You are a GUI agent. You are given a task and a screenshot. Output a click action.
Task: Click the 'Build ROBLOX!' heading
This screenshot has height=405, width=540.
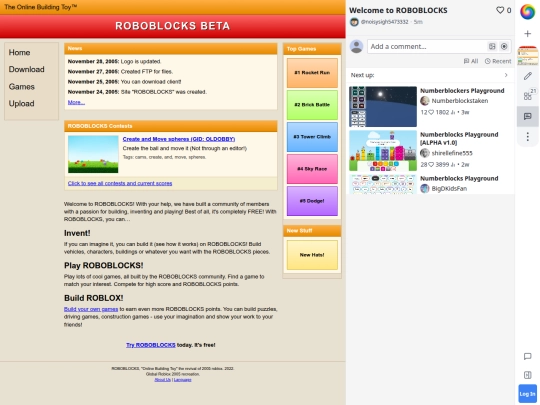click(x=94, y=298)
